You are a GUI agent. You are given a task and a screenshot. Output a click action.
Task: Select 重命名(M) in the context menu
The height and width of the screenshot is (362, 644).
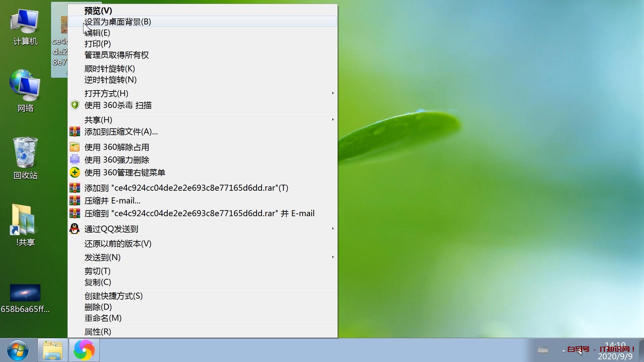[x=103, y=318]
